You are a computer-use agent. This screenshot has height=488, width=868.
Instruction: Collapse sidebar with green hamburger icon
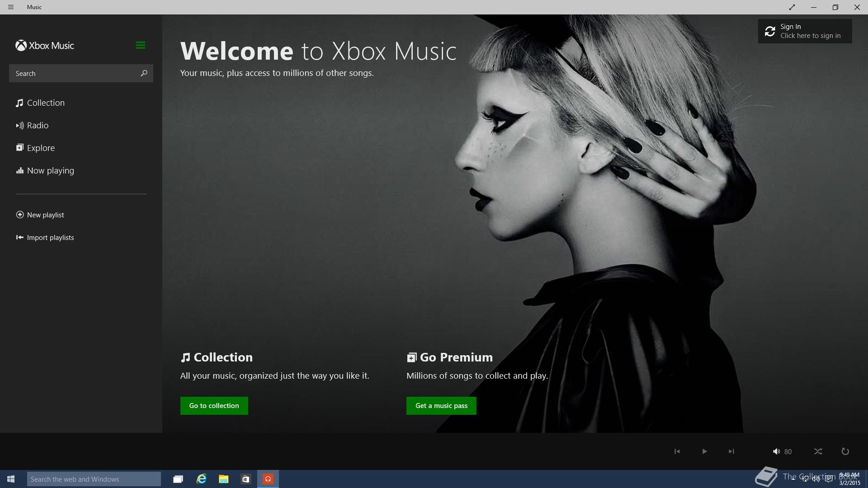point(140,45)
